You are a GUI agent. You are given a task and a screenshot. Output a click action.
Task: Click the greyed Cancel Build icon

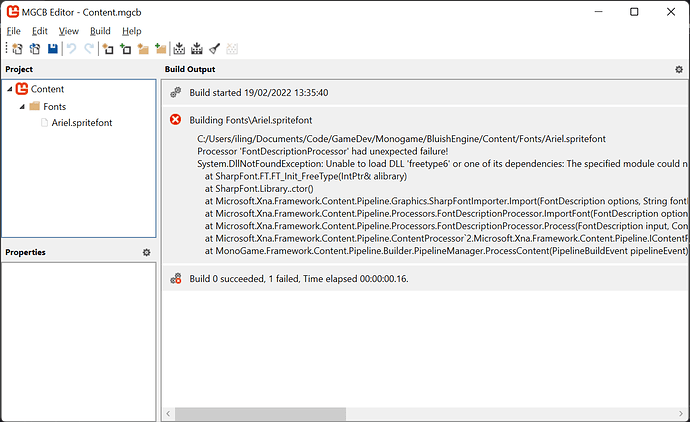coord(232,49)
